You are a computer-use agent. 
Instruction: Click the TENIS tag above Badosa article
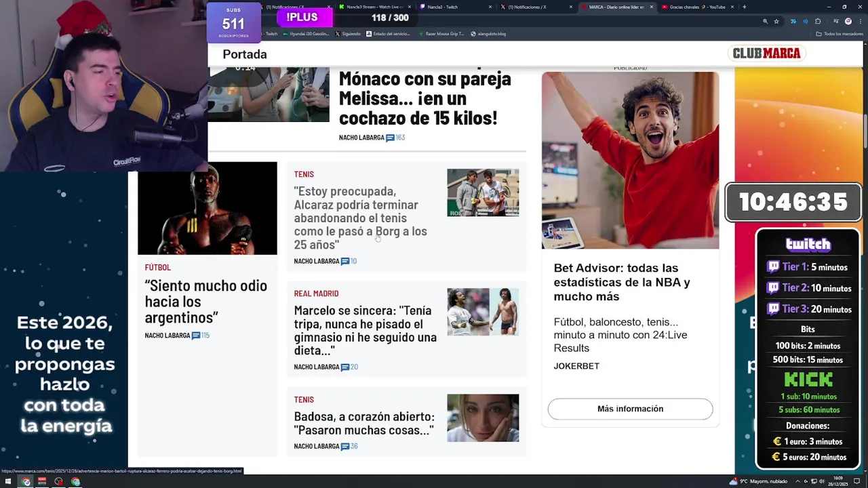304,399
